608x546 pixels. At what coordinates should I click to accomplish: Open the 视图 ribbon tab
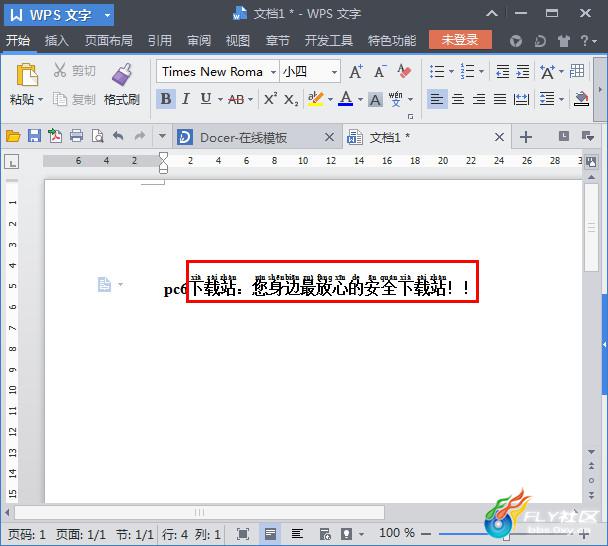[238, 40]
